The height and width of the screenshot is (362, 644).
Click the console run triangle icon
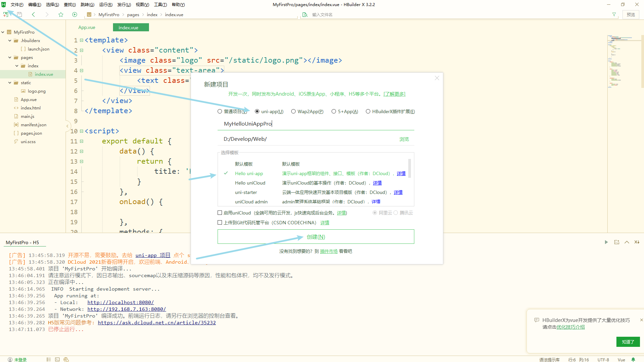606,242
